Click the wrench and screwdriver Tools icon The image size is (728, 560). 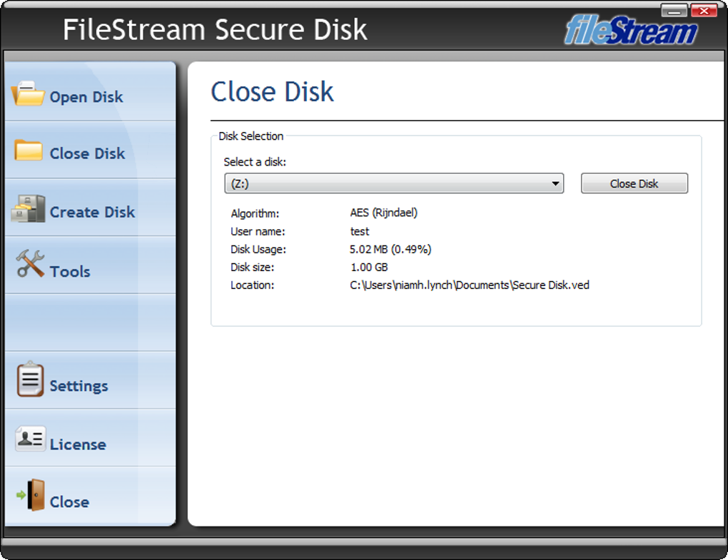30,264
